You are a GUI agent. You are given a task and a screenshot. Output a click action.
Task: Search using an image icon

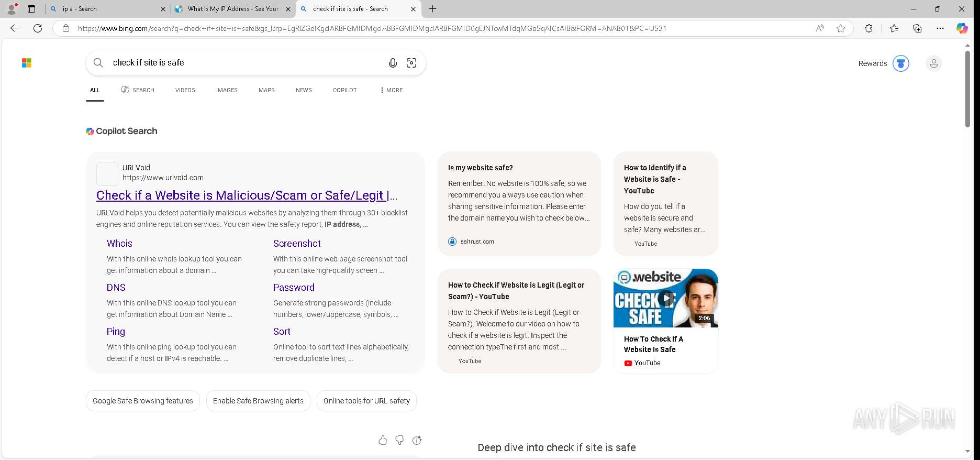(411, 63)
